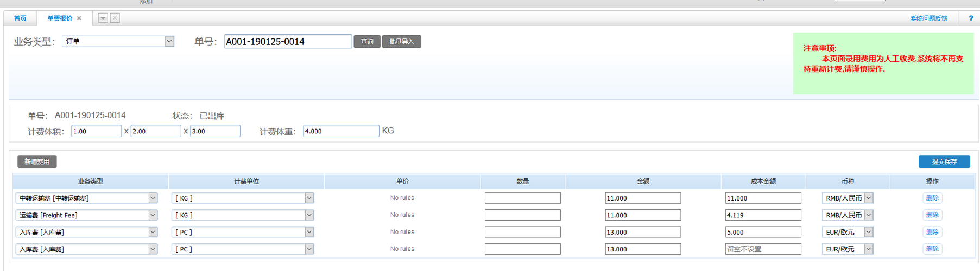Click the 提交保存 button

(x=944, y=162)
